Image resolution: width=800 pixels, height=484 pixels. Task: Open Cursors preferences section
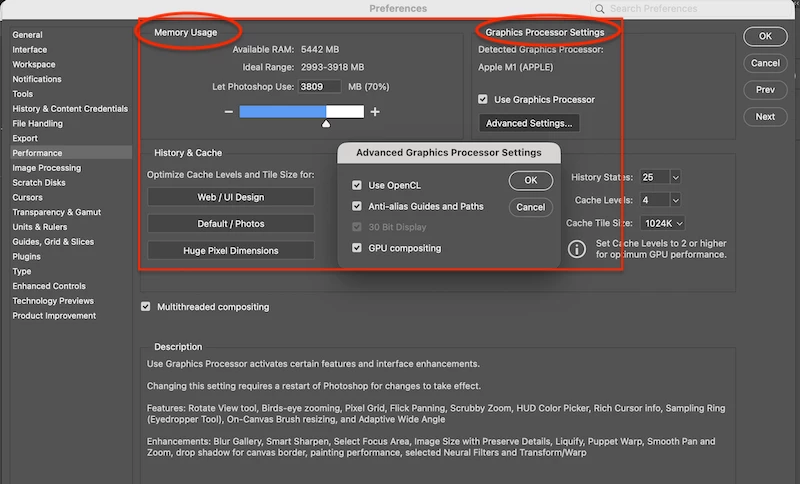[28, 197]
